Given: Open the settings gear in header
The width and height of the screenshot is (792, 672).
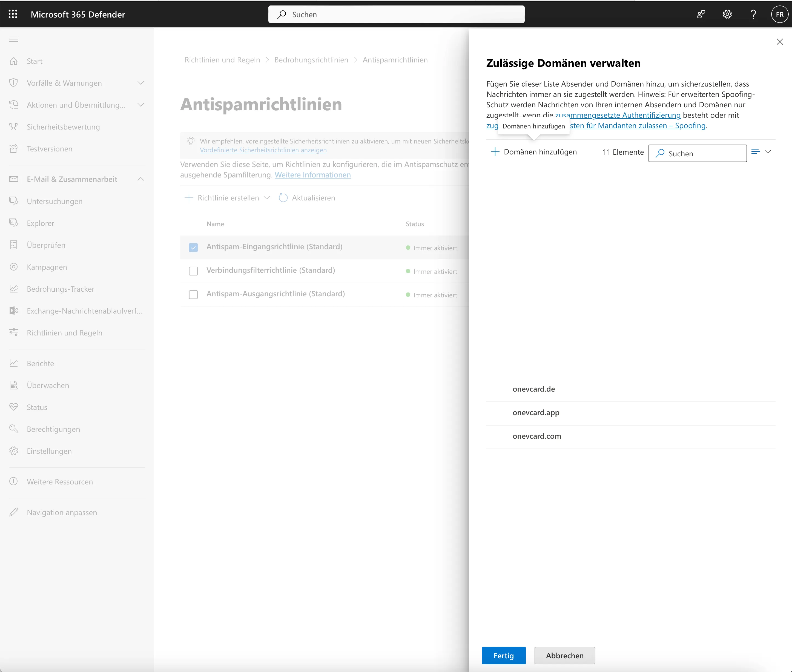Looking at the screenshot, I should tap(727, 14).
